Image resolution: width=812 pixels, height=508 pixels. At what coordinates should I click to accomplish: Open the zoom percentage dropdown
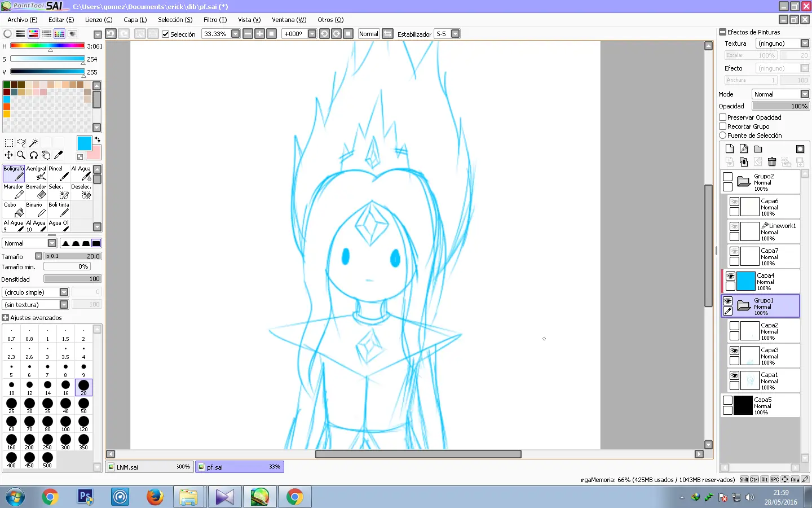236,34
